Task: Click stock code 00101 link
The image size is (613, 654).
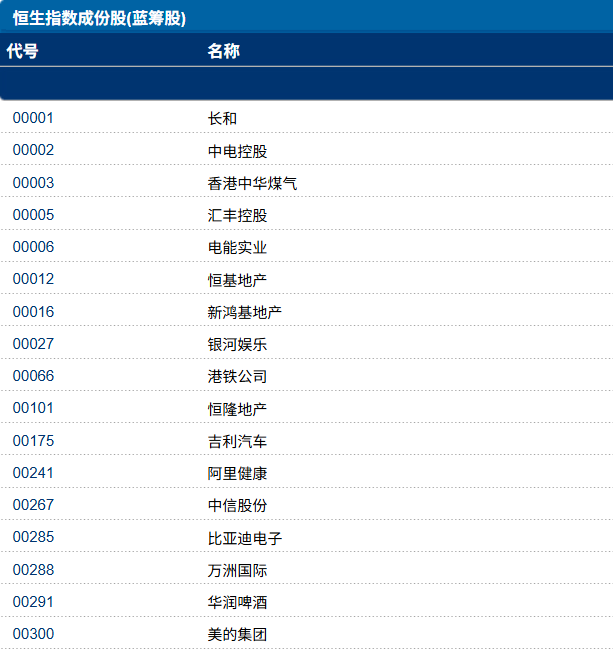Action: 33,408
